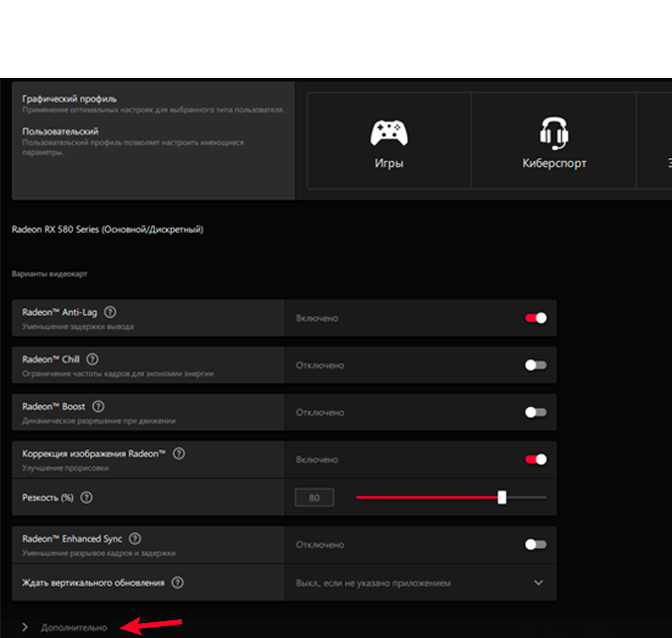Open help icon next to Radeon Anti-Lag
Viewport: 672px width, 638px height.
coord(110,312)
